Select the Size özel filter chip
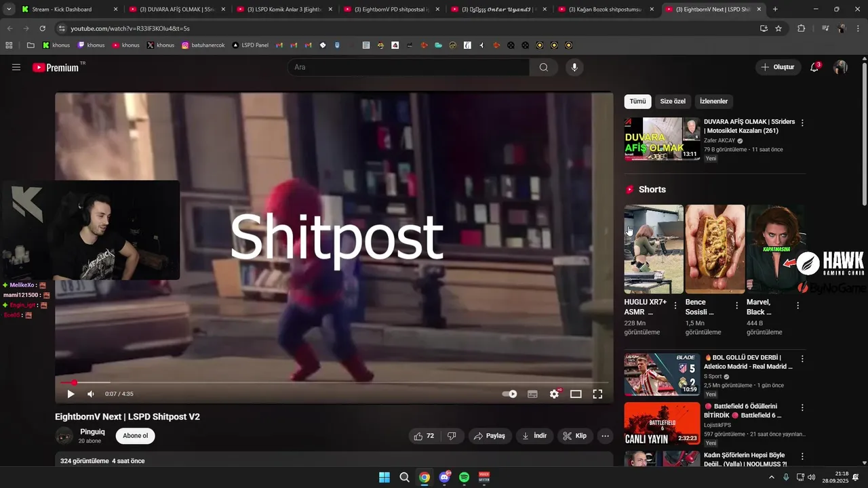 pos(673,102)
